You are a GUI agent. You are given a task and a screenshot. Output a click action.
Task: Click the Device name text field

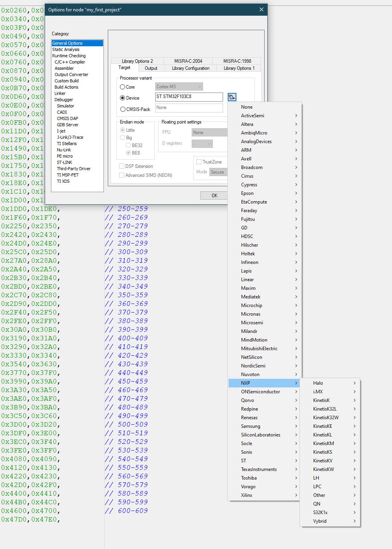pos(189,97)
